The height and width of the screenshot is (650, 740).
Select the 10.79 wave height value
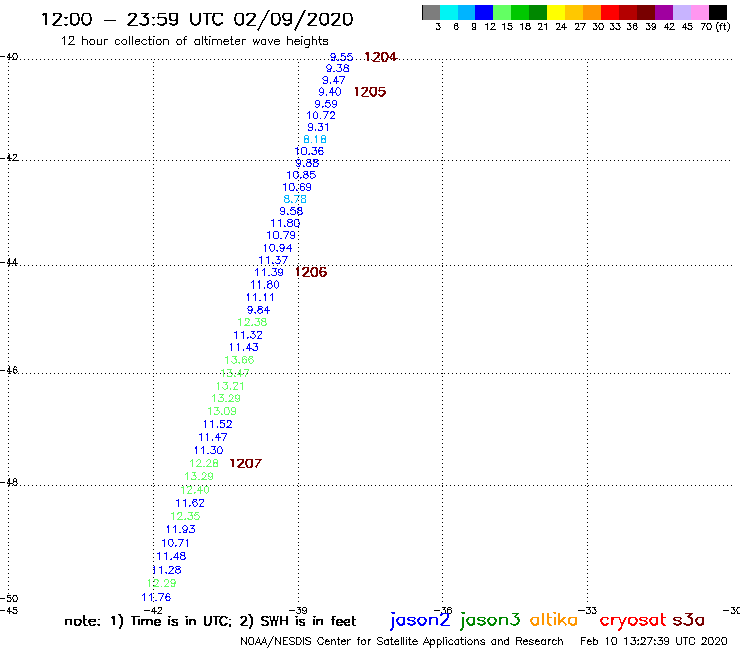[281, 235]
